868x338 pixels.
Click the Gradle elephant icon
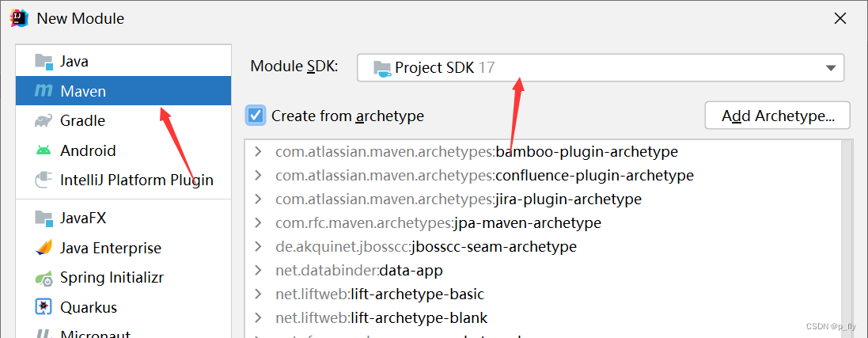[44, 120]
